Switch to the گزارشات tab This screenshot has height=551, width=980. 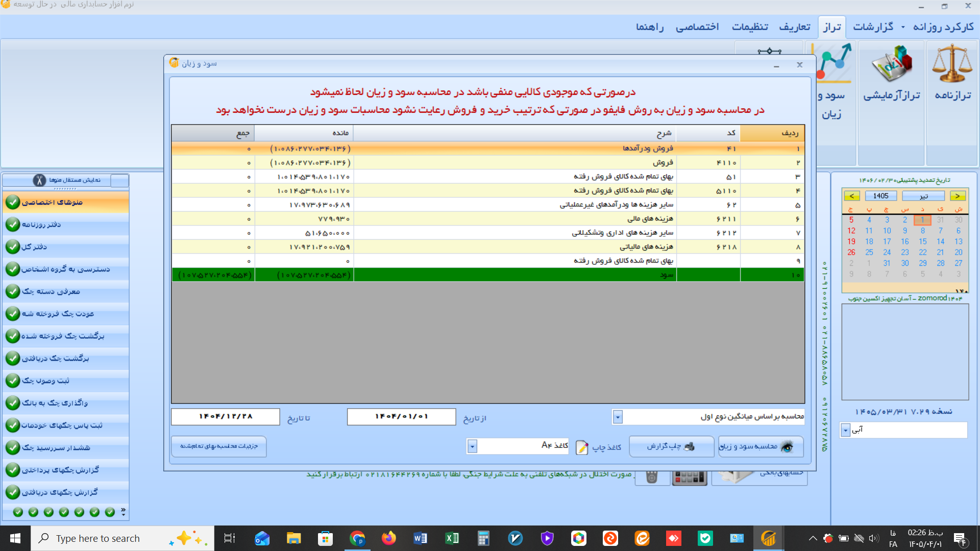point(873,27)
